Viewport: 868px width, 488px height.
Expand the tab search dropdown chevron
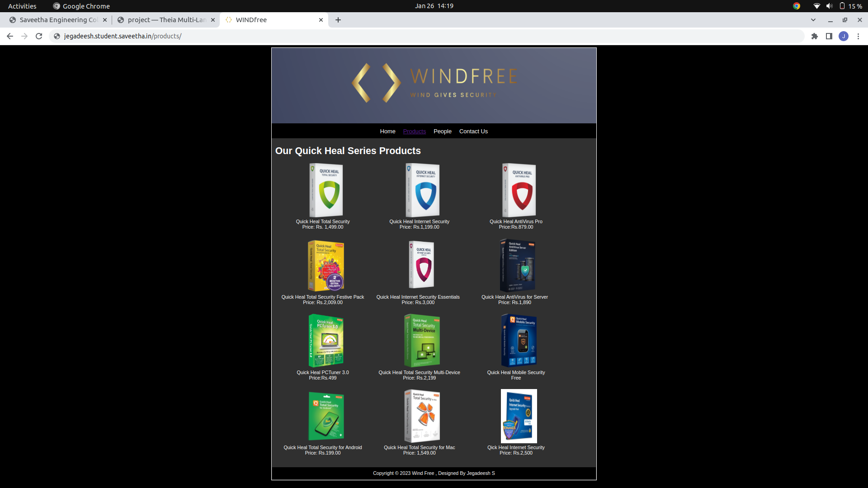click(x=813, y=20)
